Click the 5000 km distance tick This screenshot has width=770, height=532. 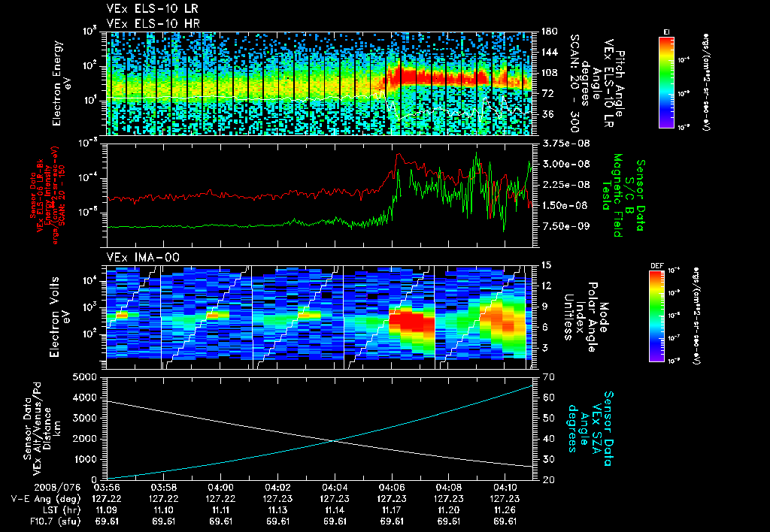[84, 377]
